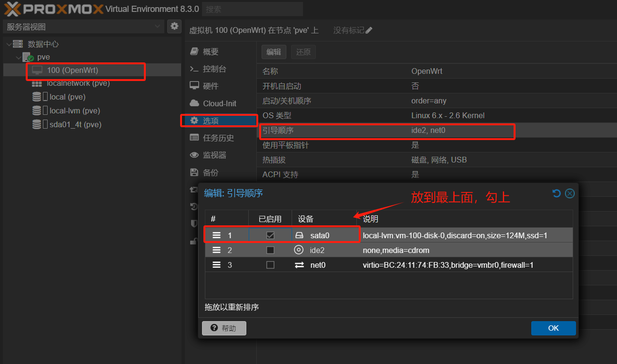617x364 pixels.
Task: Confirm the boot order with OK
Action: 554,328
